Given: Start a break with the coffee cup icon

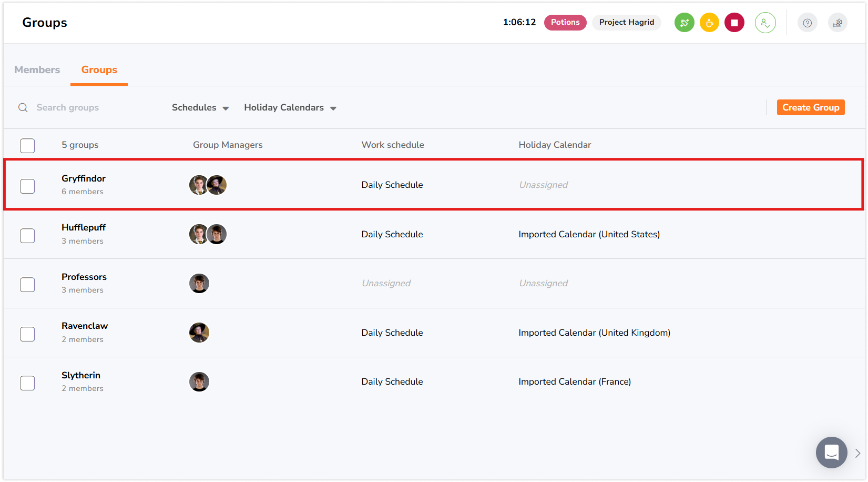Looking at the screenshot, I should coord(709,23).
